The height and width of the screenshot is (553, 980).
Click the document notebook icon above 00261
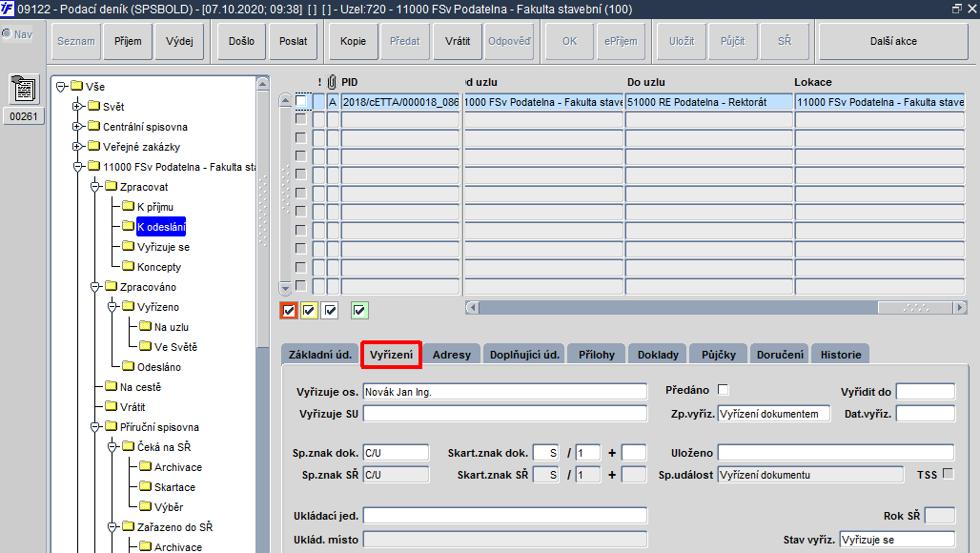click(x=24, y=90)
